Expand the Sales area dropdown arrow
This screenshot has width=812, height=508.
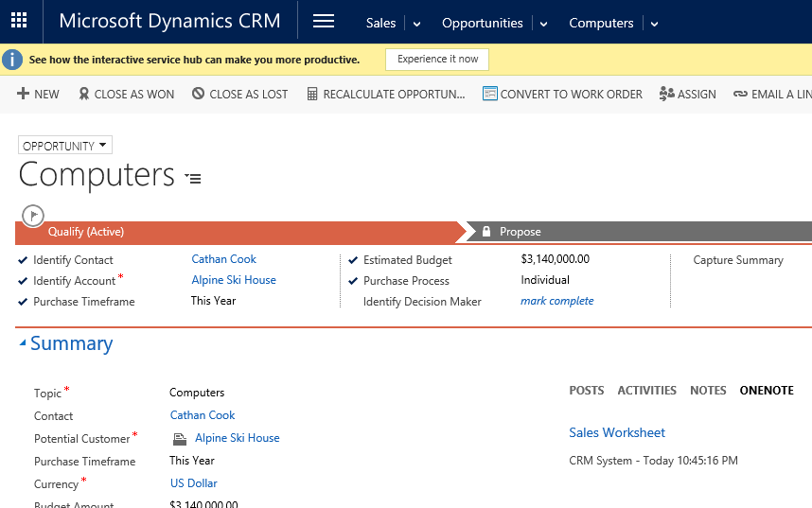[x=416, y=24]
